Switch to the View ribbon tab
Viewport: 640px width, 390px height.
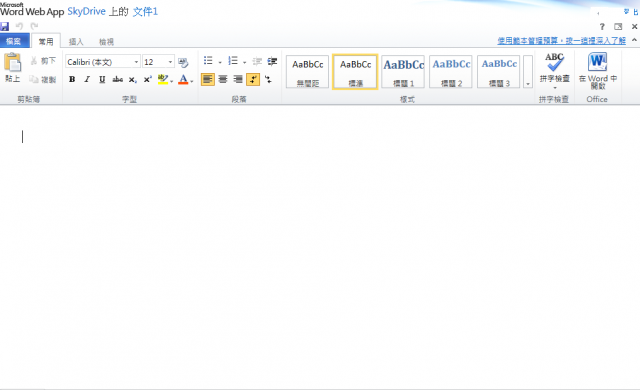(106, 42)
